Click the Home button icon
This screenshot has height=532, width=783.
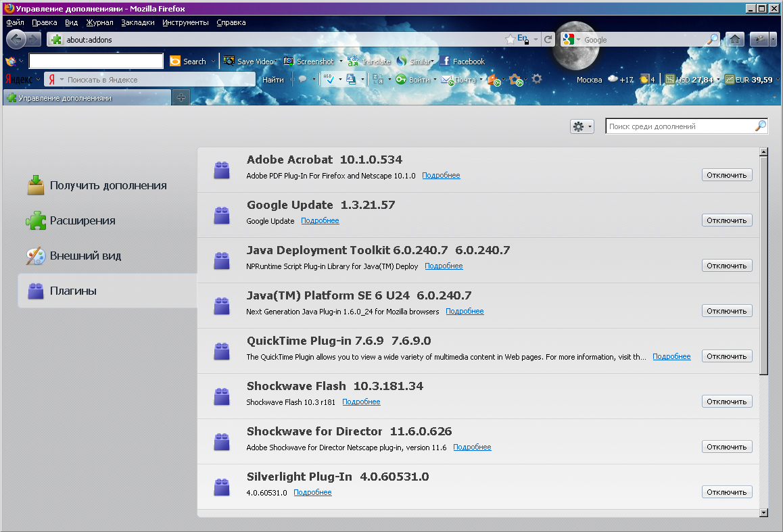734,39
